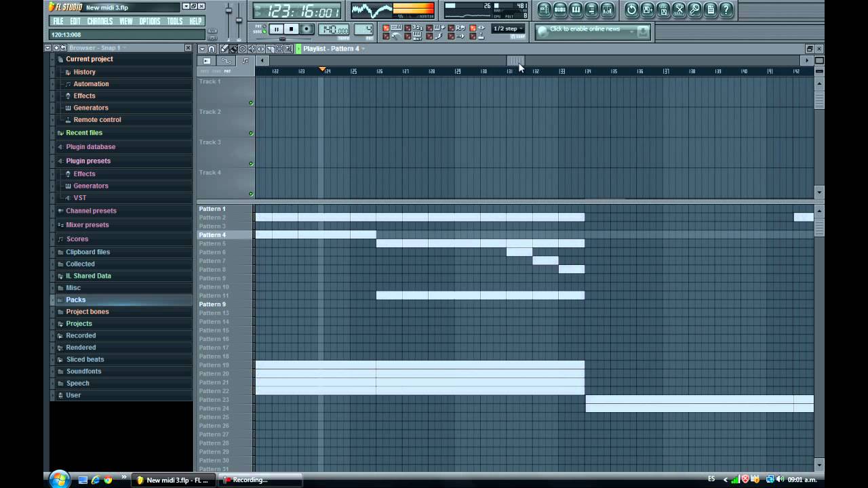Toggle the metronome recording option

[386, 36]
